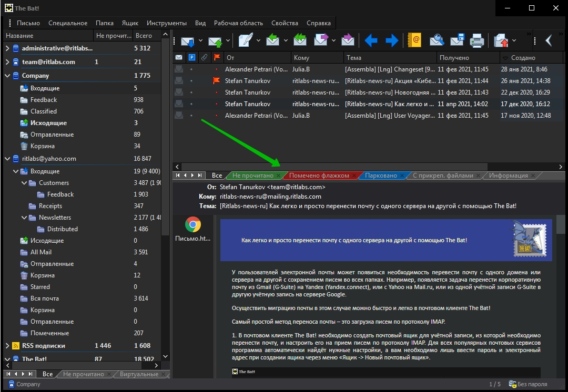Toggle read status of Alexander Petrari Changeset message
This screenshot has height=392, width=568.
[x=179, y=69]
